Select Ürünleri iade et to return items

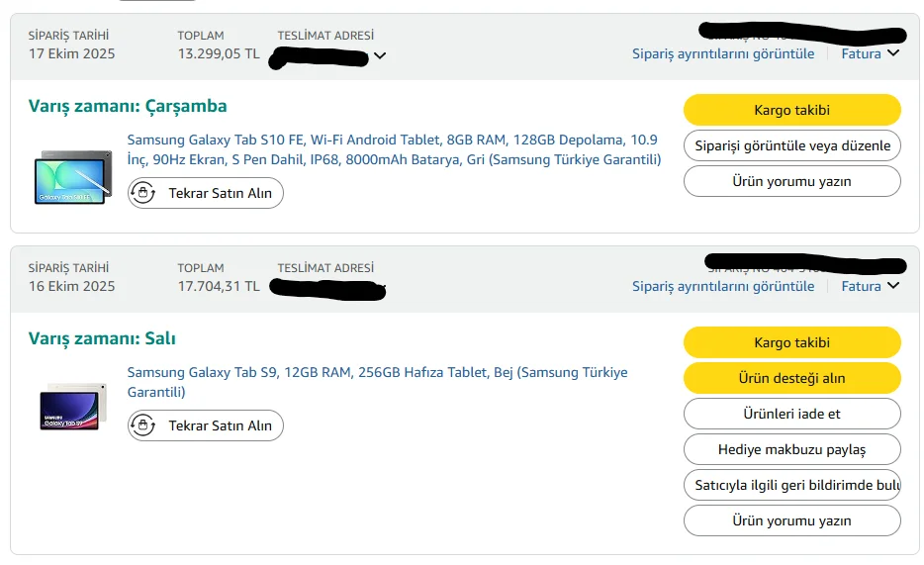791,414
